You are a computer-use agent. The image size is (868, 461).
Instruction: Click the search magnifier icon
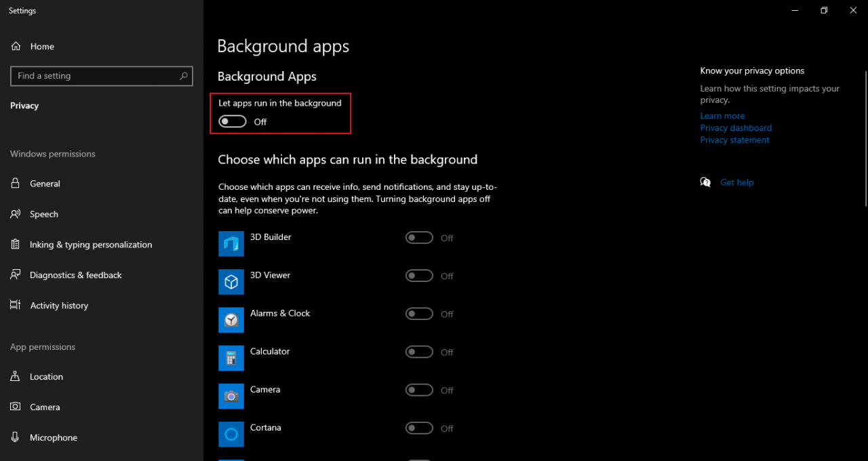point(184,76)
